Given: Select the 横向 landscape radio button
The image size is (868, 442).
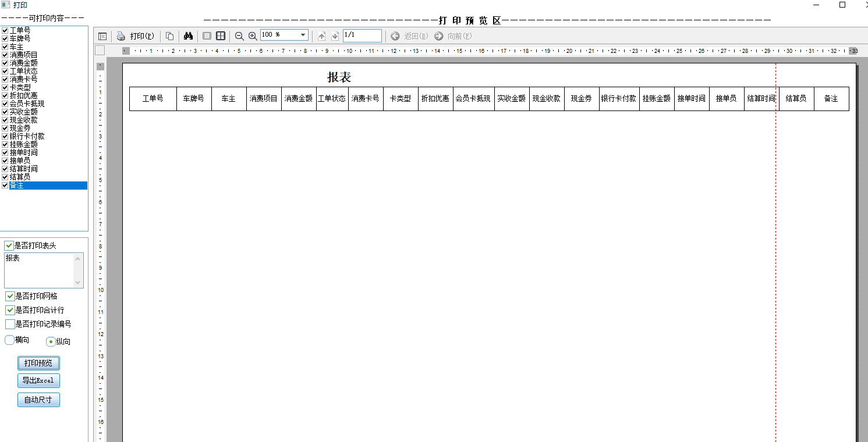Looking at the screenshot, I should point(9,340).
